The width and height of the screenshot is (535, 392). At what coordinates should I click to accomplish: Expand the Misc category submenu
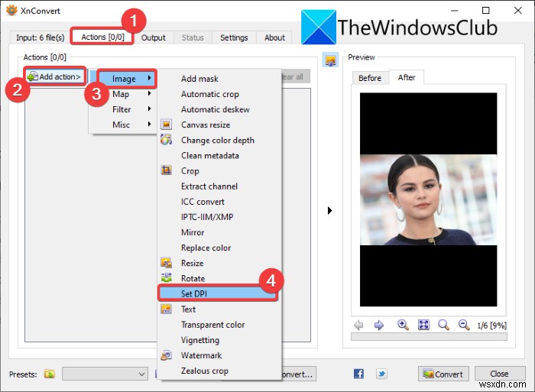tap(123, 125)
